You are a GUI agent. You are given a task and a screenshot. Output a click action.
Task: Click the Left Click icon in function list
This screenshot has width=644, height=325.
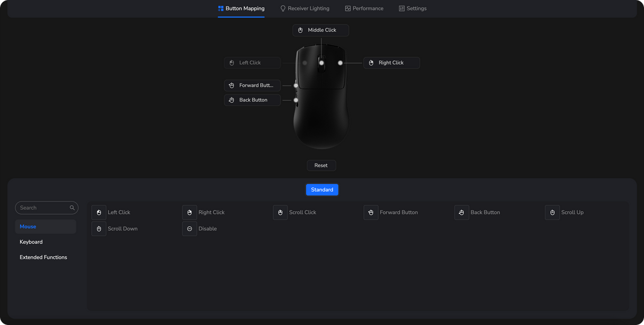tap(99, 213)
